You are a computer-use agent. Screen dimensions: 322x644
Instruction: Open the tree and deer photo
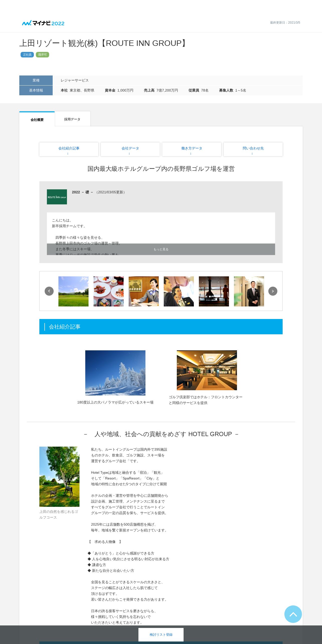(59, 477)
